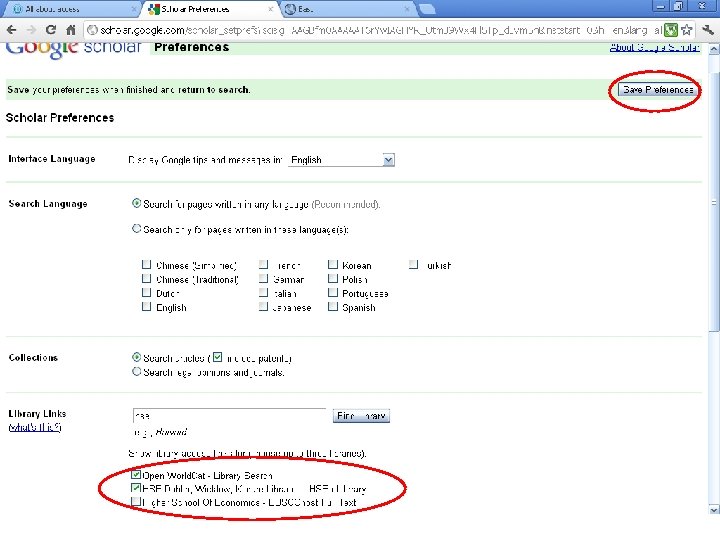Check the Spanish language checkbox
The width and height of the screenshot is (720, 540).
coord(333,306)
